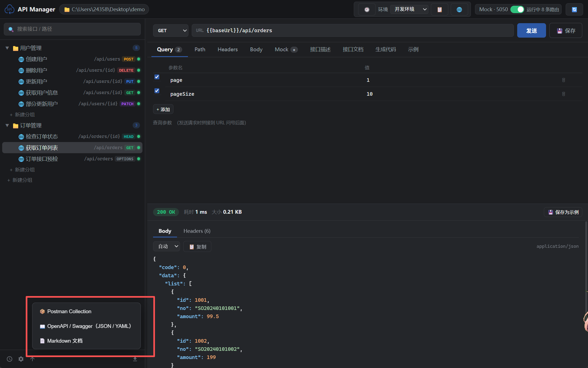588x368 pixels.
Task: Click the 200 OK status badge
Action: 166,212
